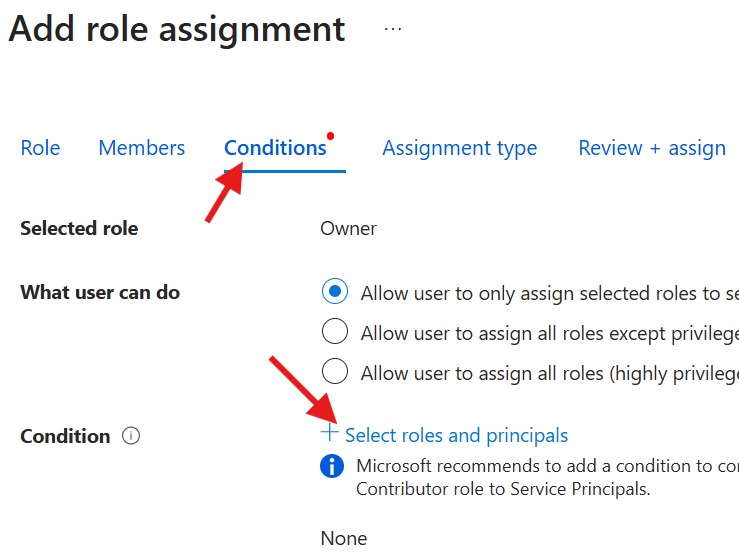Viewport: 739px width, 556px height.
Task: Click the info icon next to Condition
Action: [x=131, y=436]
